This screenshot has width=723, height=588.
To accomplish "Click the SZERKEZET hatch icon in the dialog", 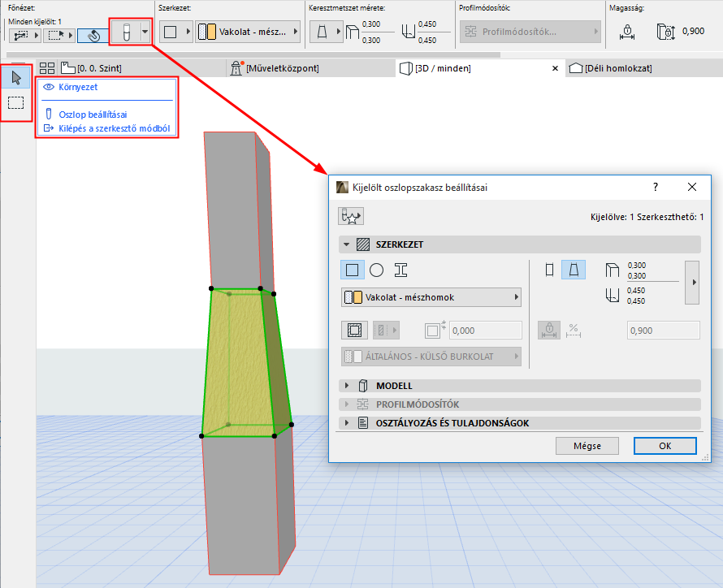I will click(363, 244).
